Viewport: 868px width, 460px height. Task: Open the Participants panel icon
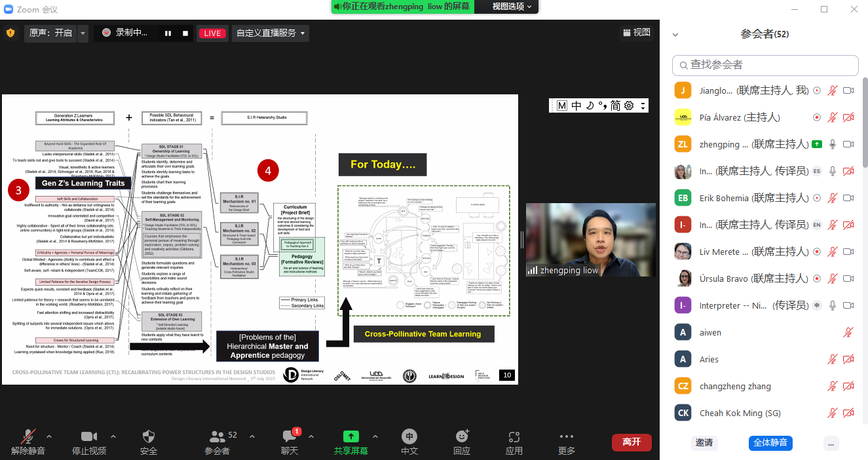(x=217, y=437)
